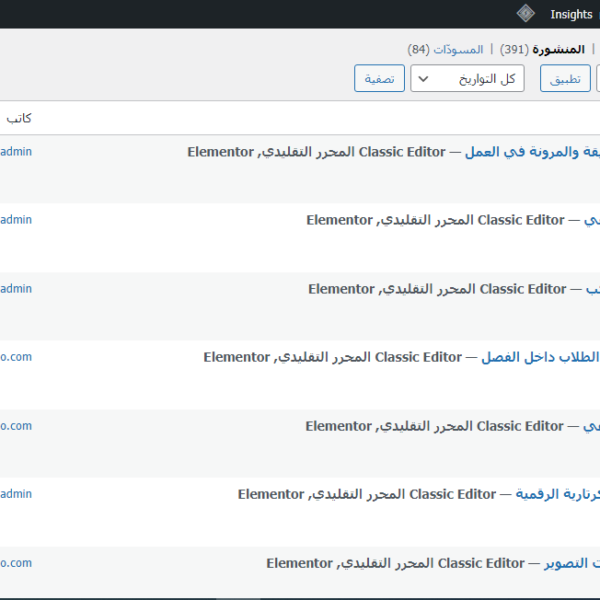Open post ending with الرقمية
The image size is (600, 600).
558,494
